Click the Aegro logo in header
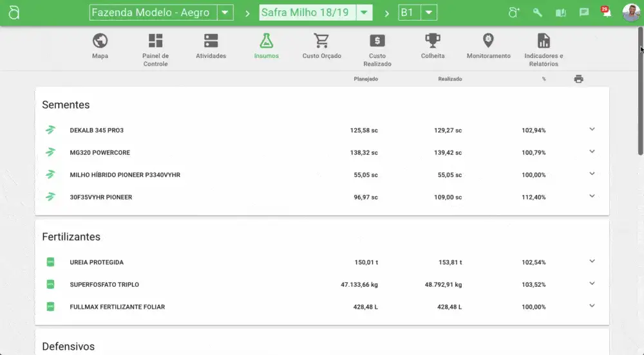Viewport: 644px width, 355px height. coord(14,13)
